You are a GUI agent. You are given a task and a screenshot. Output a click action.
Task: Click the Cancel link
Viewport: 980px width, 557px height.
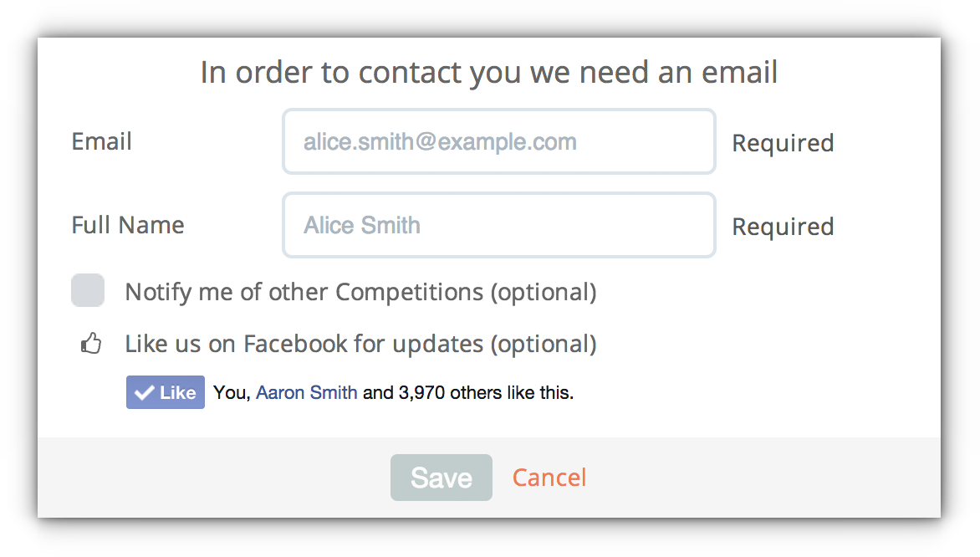click(x=549, y=478)
